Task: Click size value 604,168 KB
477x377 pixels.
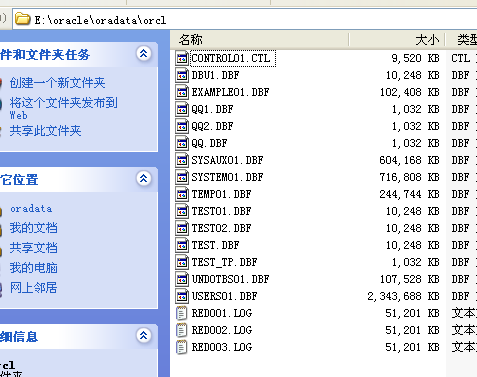Action: (x=409, y=160)
